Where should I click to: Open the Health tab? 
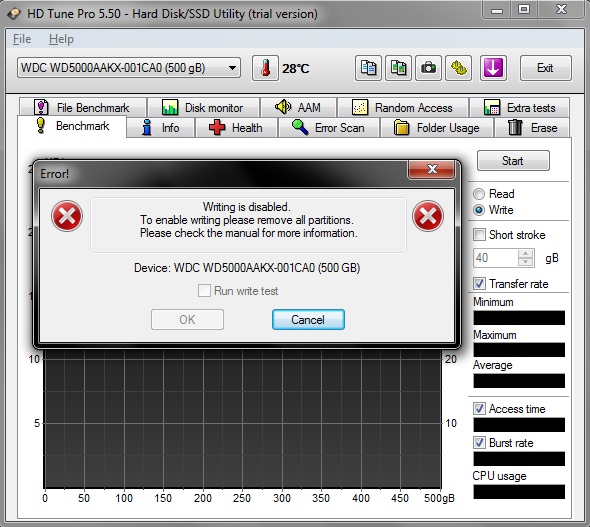coord(236,128)
